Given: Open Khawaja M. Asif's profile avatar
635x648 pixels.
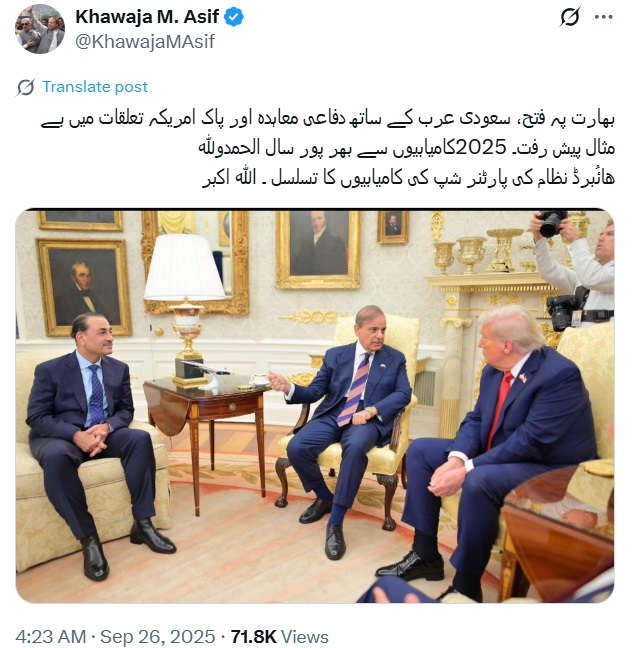Looking at the screenshot, I should [x=40, y=29].
